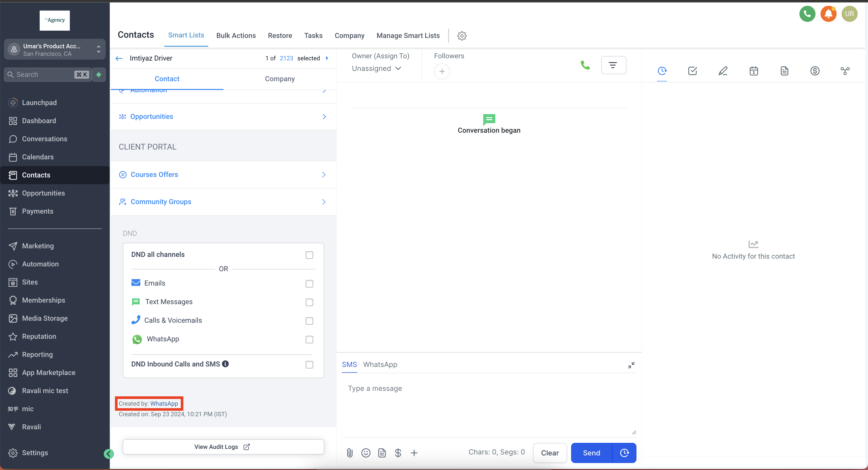Click the green phone call icon beside filter
This screenshot has height=470, width=868.
tap(585, 65)
